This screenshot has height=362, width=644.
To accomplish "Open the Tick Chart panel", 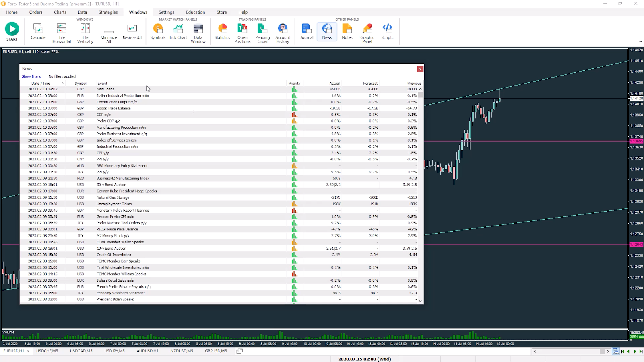I will (x=178, y=32).
